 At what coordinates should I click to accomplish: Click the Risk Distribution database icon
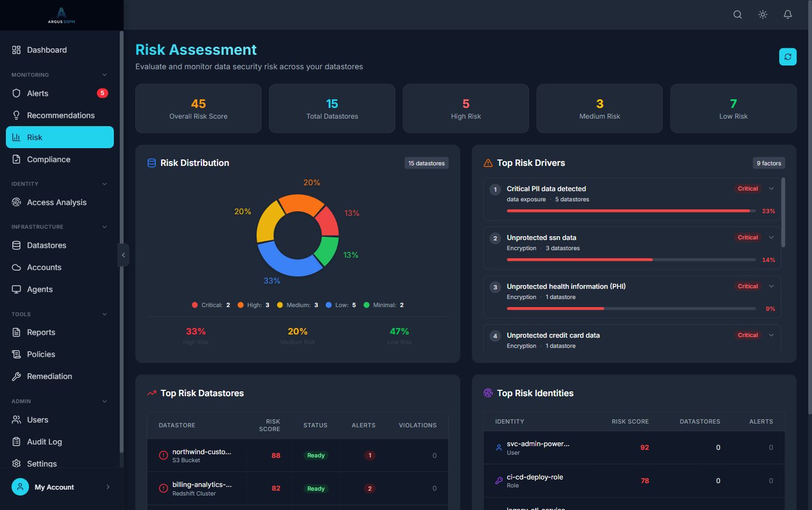[x=151, y=163]
